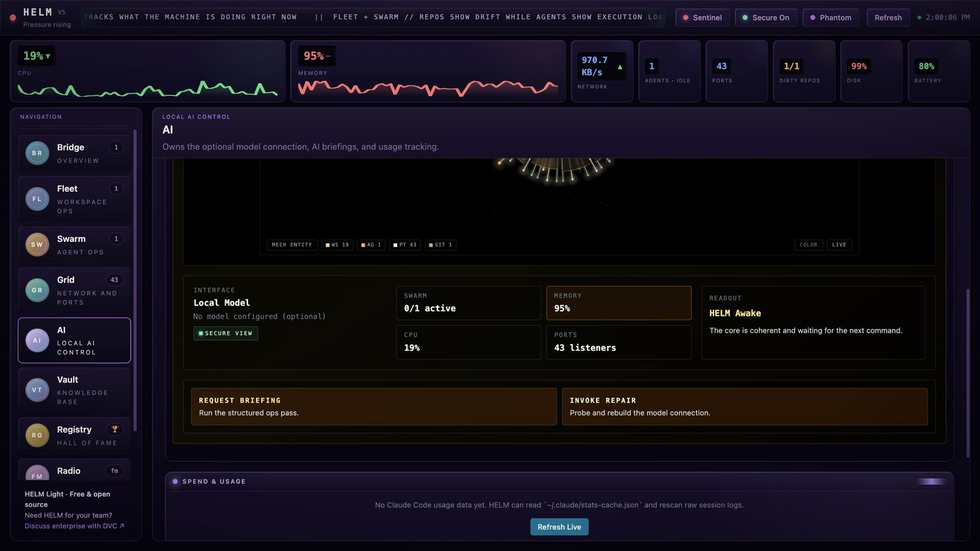Click the Refresh button in header
Viewport: 980px width, 551px height.
(x=888, y=17)
